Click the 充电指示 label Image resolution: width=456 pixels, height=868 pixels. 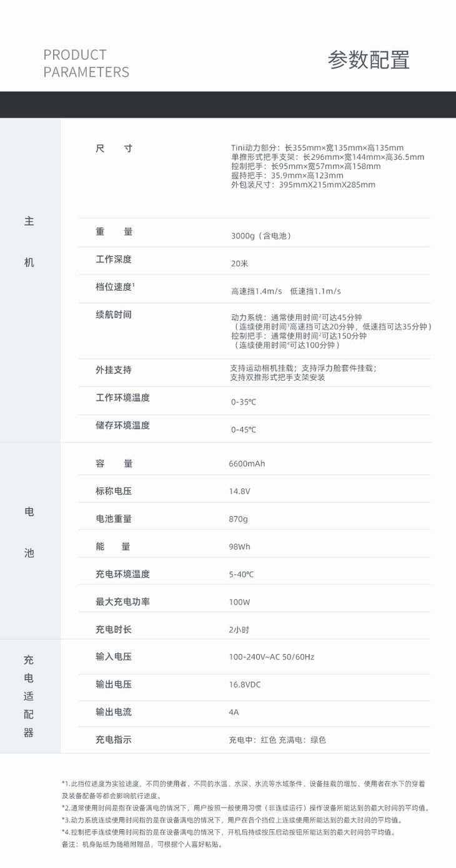pos(114,739)
